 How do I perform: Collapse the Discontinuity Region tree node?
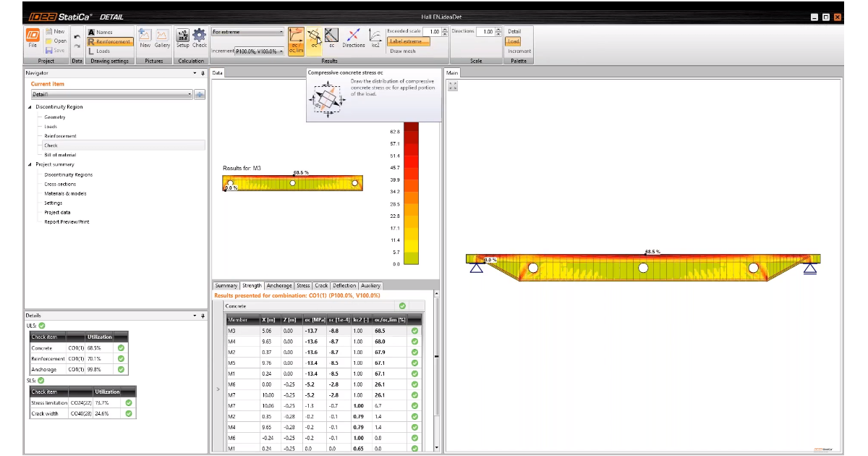(30, 107)
